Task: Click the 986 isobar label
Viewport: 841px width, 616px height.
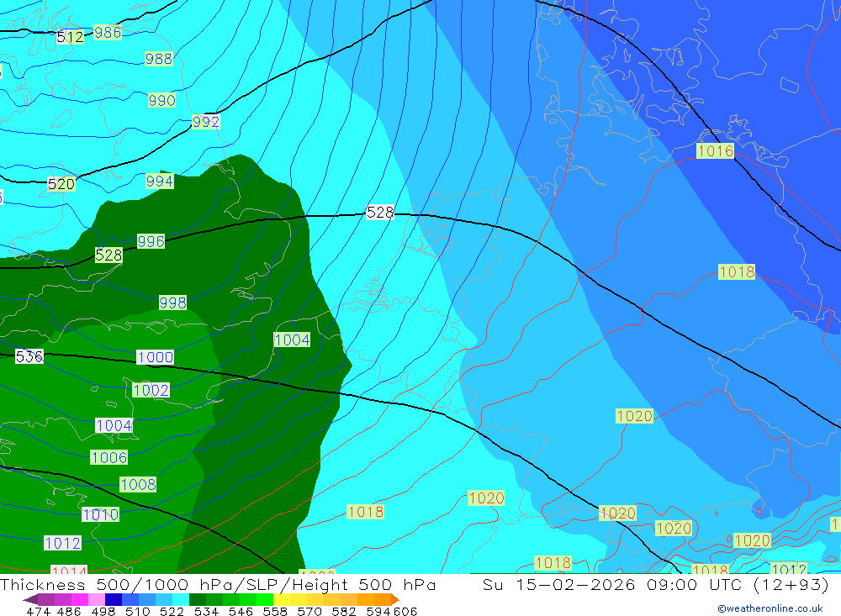Action: tap(108, 33)
